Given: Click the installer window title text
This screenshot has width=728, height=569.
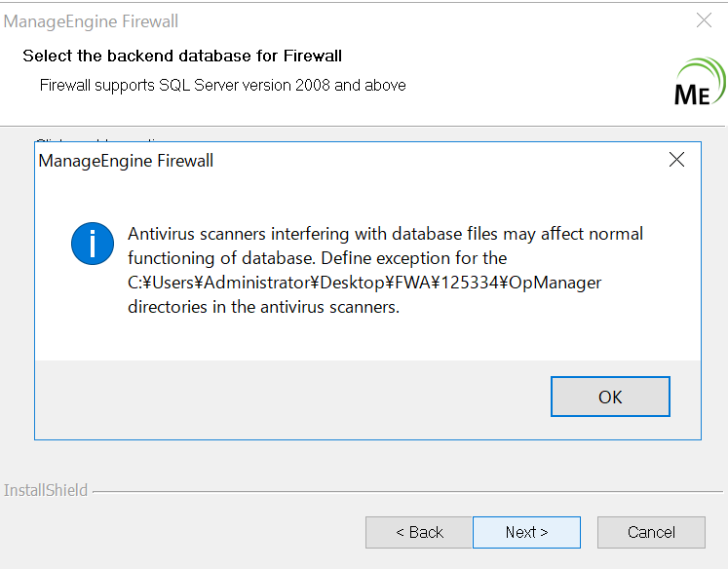Looking at the screenshot, I should (x=92, y=21).
